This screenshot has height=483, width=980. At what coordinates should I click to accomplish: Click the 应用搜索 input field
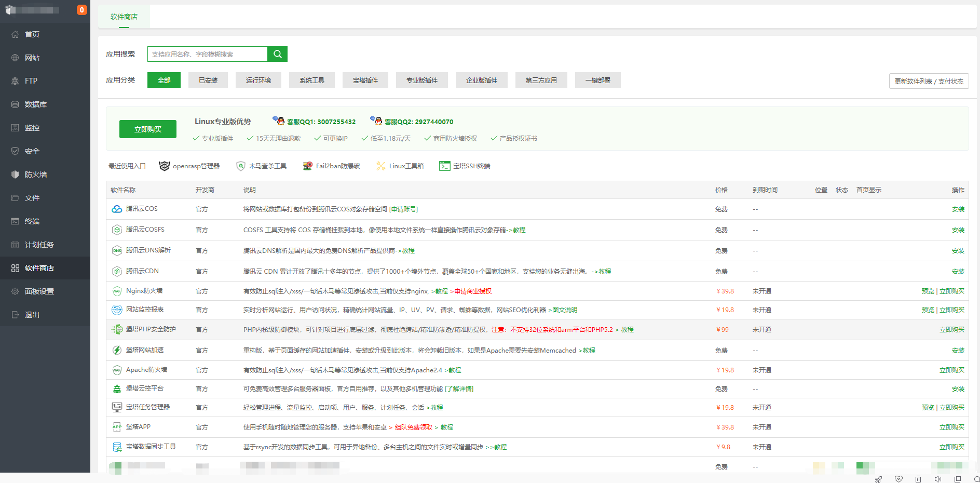208,54
